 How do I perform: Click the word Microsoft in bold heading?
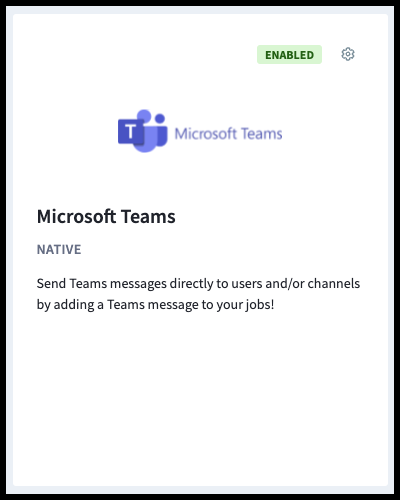click(x=77, y=217)
